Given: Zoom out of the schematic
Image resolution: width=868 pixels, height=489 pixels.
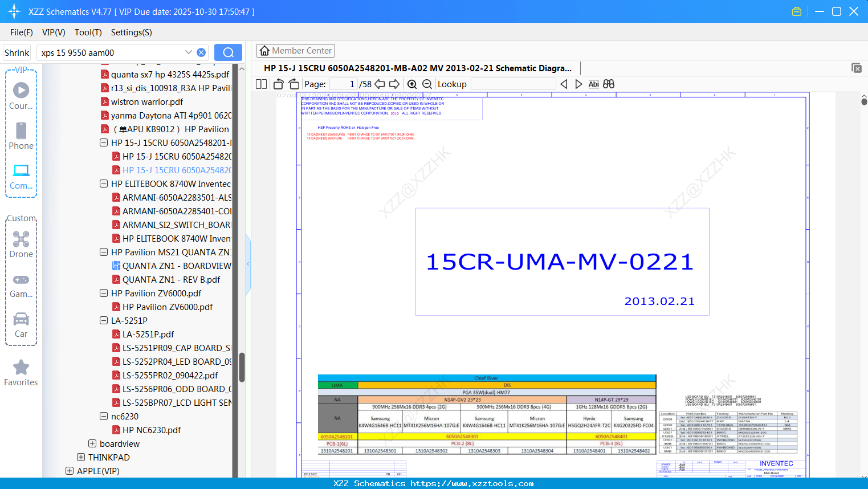Looking at the screenshot, I should coord(427,84).
